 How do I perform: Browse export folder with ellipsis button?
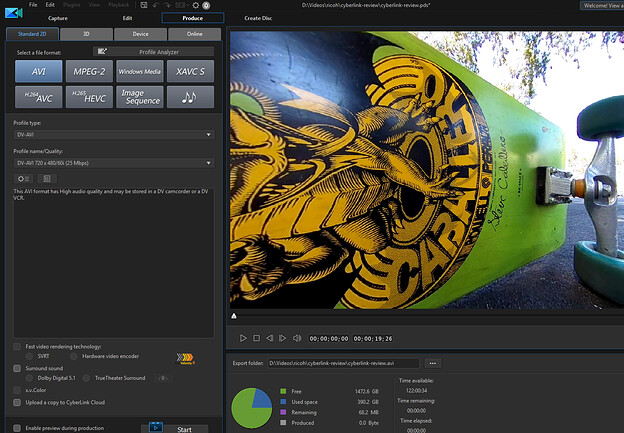point(433,363)
